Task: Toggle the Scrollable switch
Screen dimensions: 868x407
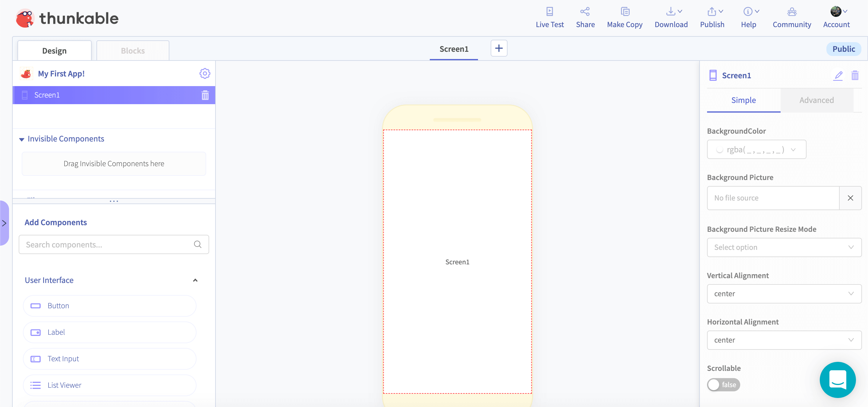Action: (723, 384)
